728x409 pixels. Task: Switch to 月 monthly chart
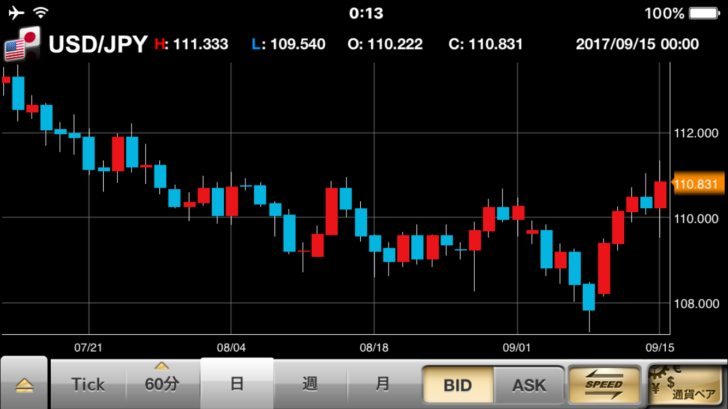[382, 384]
